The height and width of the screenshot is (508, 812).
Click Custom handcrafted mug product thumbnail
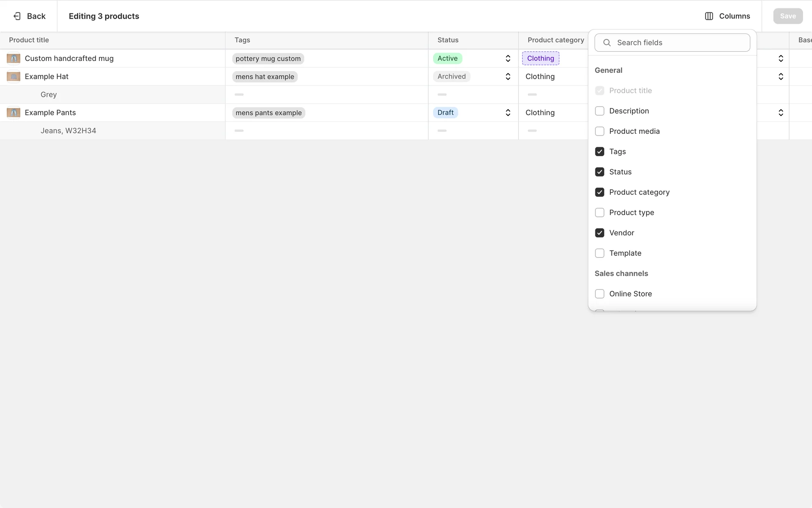pos(14,58)
